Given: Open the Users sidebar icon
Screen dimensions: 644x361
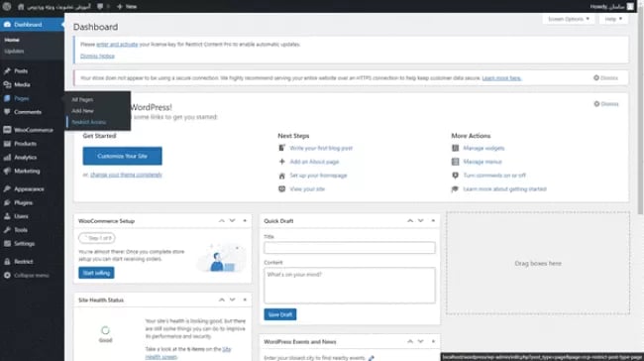Looking at the screenshot, I should click(7, 216).
